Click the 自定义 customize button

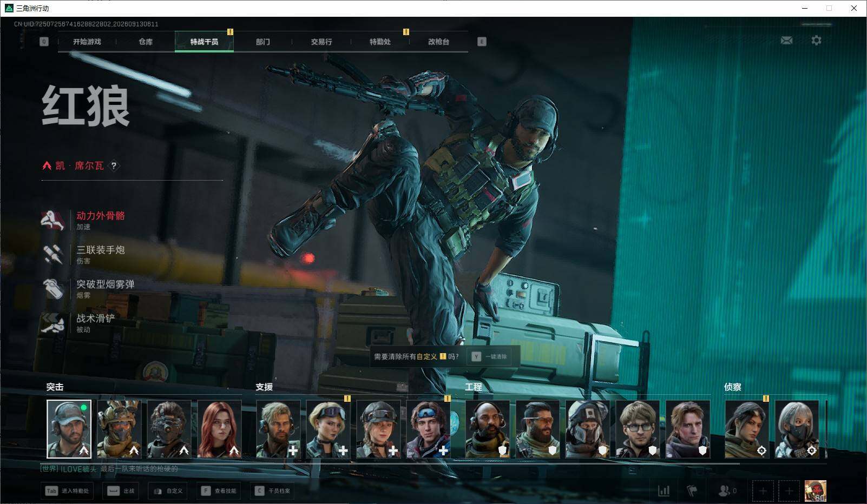168,491
